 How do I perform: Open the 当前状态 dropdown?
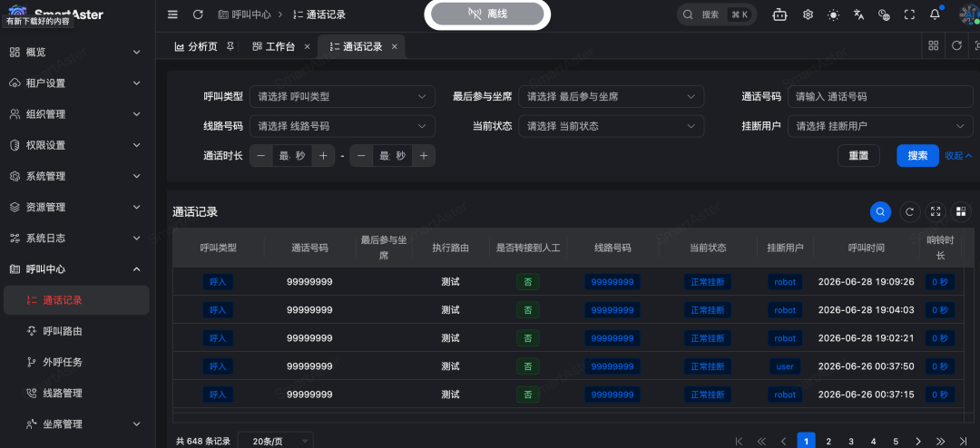(x=612, y=126)
